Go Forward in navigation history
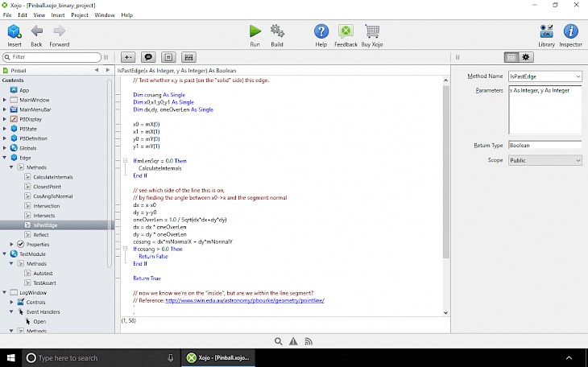 (x=60, y=35)
